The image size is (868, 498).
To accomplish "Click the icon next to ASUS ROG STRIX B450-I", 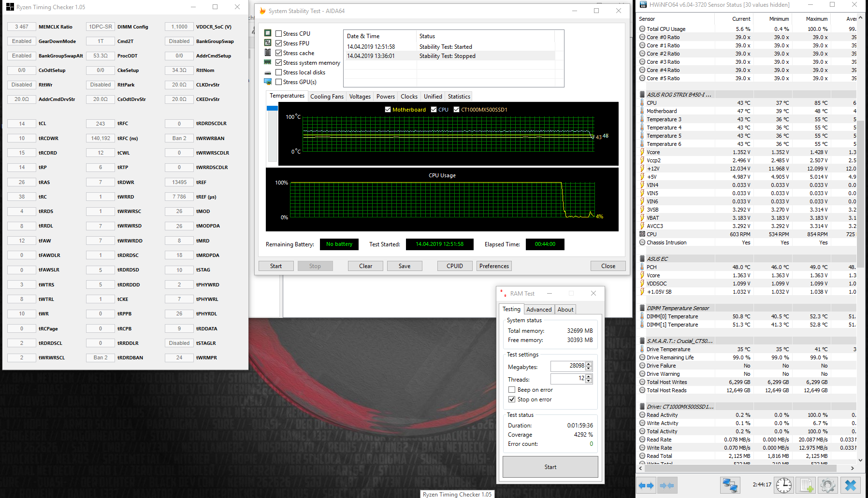I will pyautogui.click(x=642, y=95).
